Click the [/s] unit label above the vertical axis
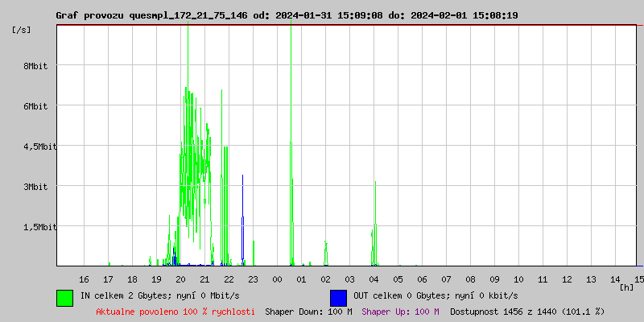Image resolution: width=644 pixels, height=322 pixels. (x=22, y=30)
